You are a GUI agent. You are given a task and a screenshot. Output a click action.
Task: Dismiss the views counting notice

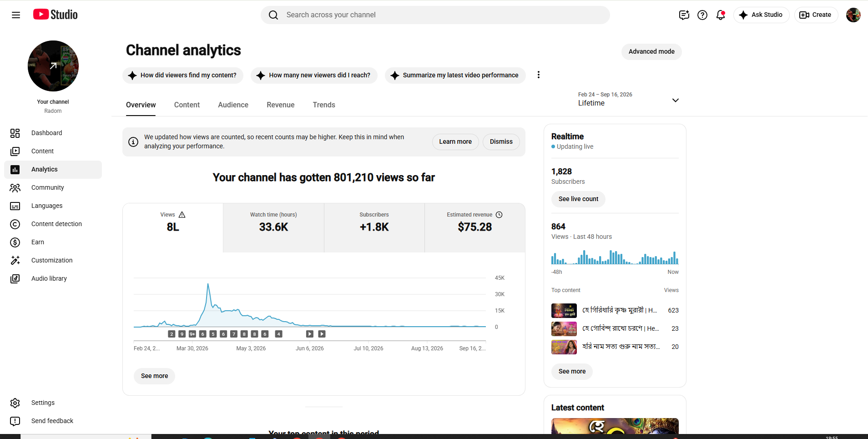[501, 141]
